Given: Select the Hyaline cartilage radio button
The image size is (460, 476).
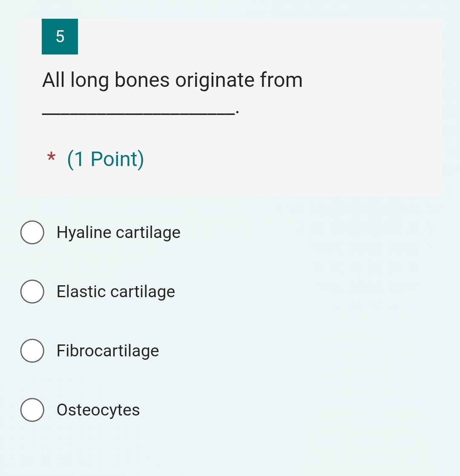Looking at the screenshot, I should point(32,232).
